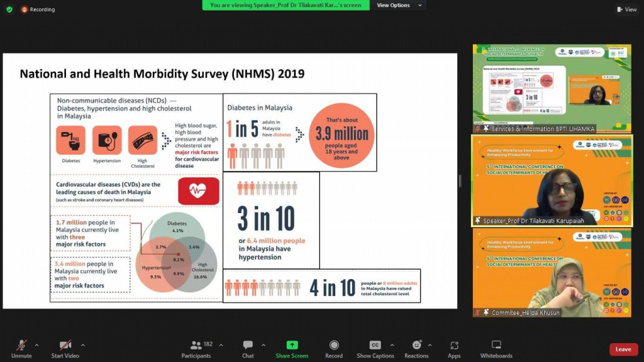Viewport: 644px width, 362px height.
Task: Click divider handle between slide and videos
Action: click(460, 181)
